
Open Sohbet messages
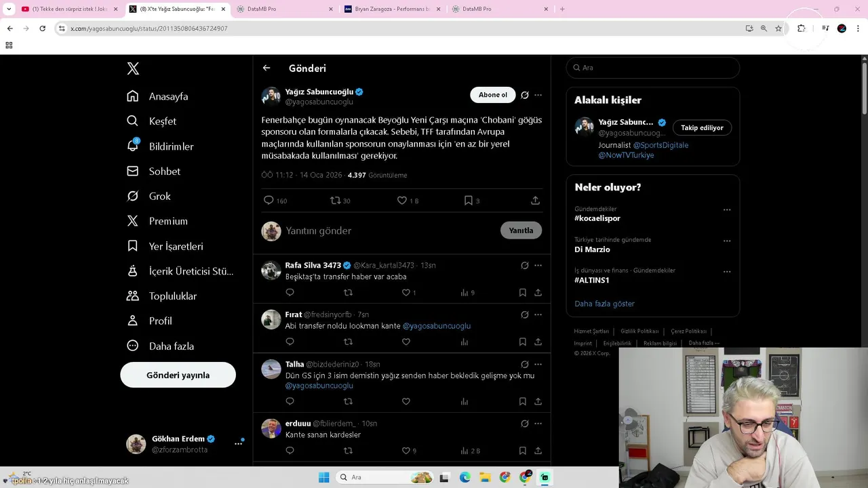(153, 171)
